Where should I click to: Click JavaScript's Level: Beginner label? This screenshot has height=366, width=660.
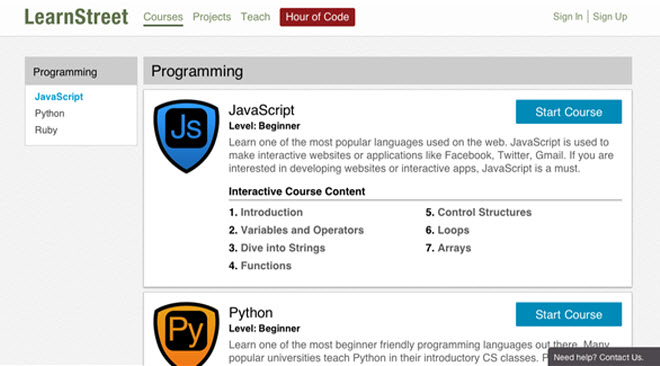(x=264, y=126)
